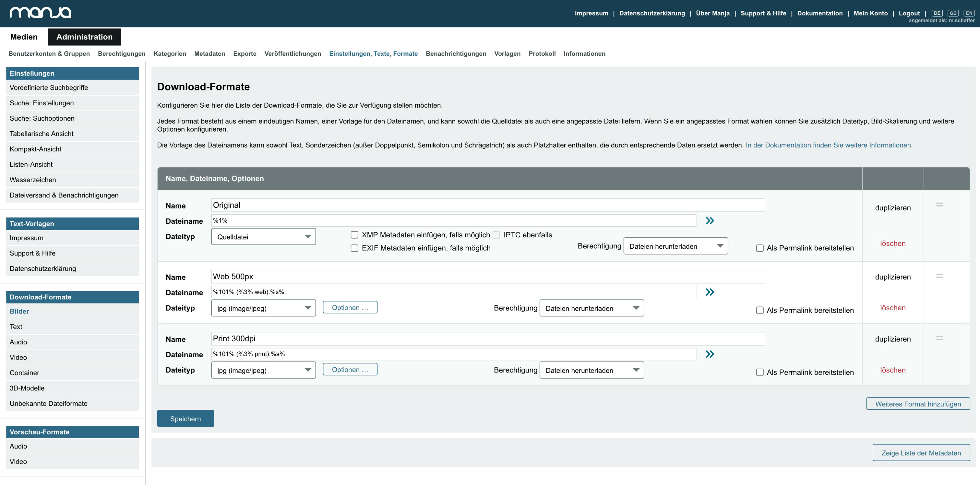Select Unbekannte Dateiformate in sidebar

click(72, 404)
